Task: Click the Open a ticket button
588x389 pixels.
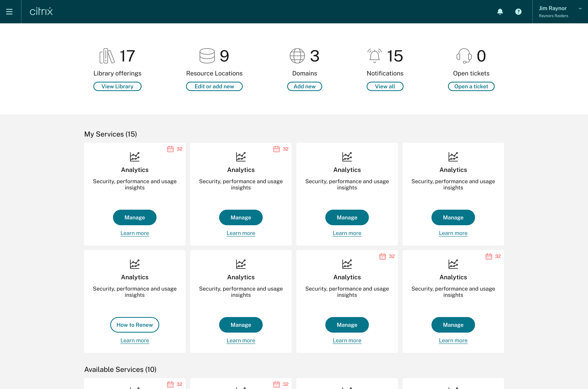Action: [471, 86]
